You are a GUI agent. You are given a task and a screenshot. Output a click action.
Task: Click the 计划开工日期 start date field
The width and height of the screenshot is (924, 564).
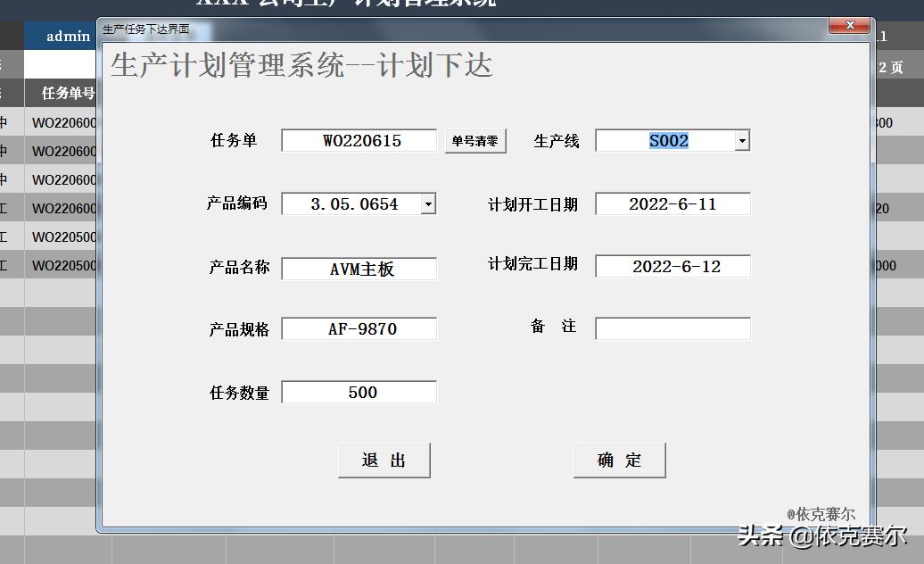point(672,203)
